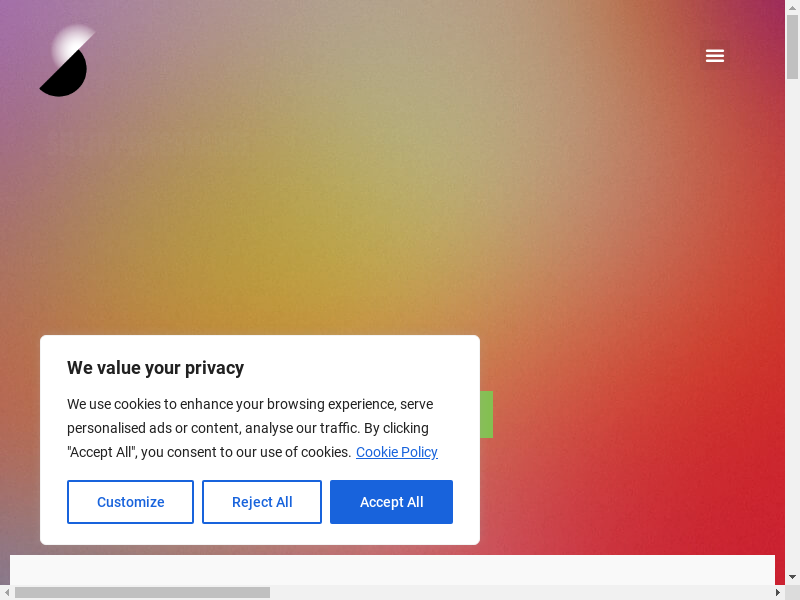Click the vertical scrollbar down arrow
This screenshot has width=800, height=600.
[792, 577]
